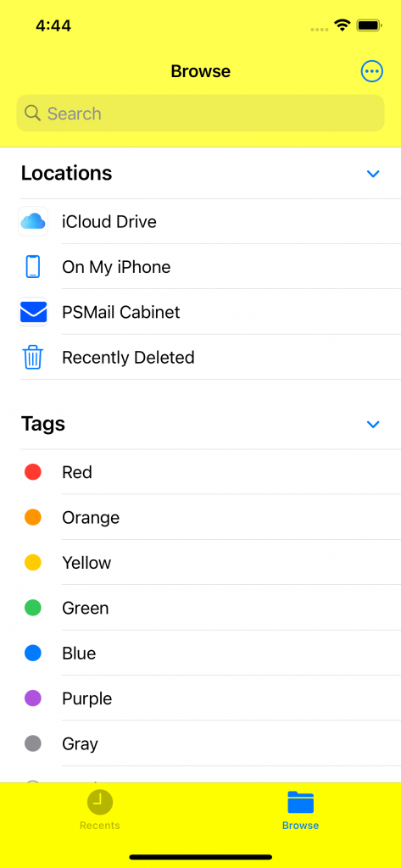Choose the Orange tag
This screenshot has height=868, width=401.
coord(210,518)
